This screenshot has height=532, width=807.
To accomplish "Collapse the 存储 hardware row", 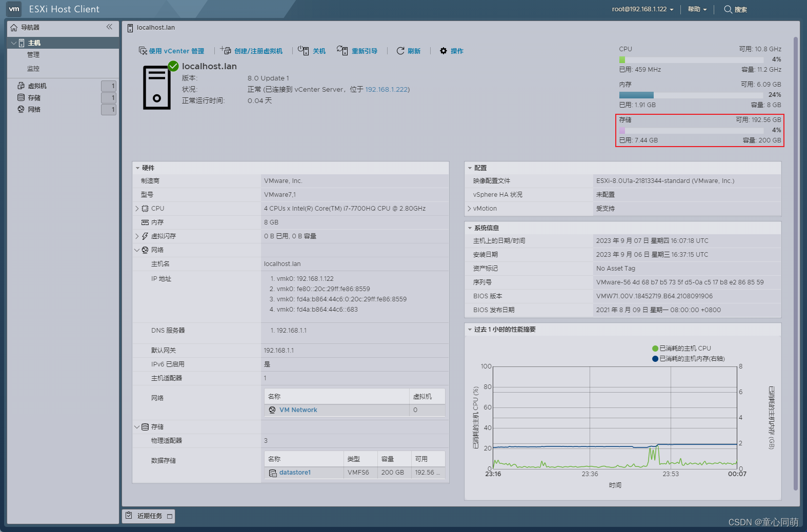I will coord(137,427).
